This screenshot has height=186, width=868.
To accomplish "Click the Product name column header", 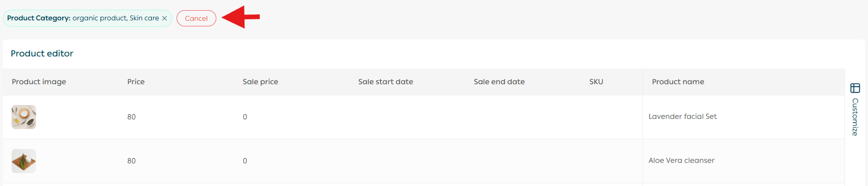I will [678, 82].
